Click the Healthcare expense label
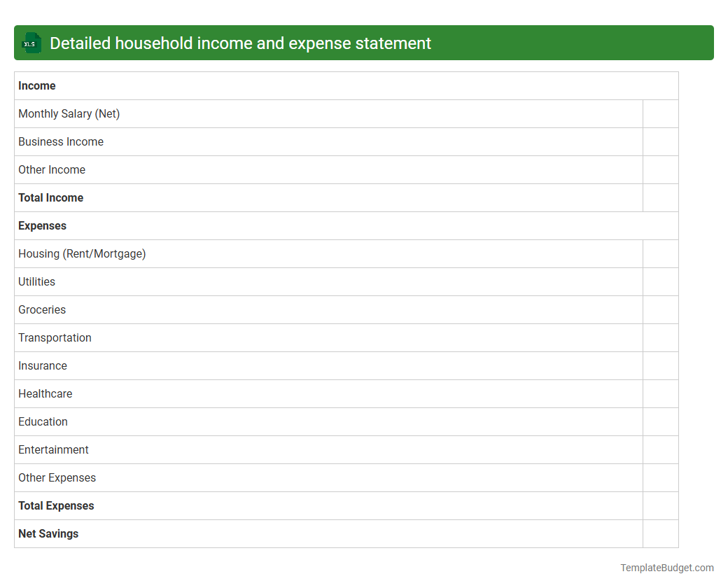Screen dimensions: 728x588 click(45, 393)
